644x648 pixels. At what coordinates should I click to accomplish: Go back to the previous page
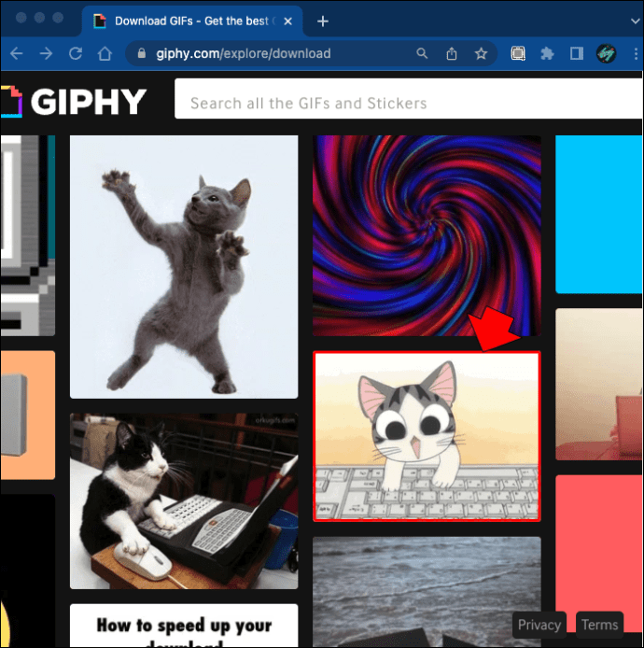point(16,53)
